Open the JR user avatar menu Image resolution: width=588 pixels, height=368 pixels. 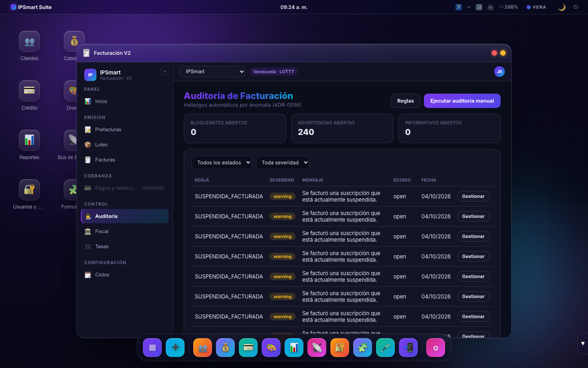[x=499, y=72]
